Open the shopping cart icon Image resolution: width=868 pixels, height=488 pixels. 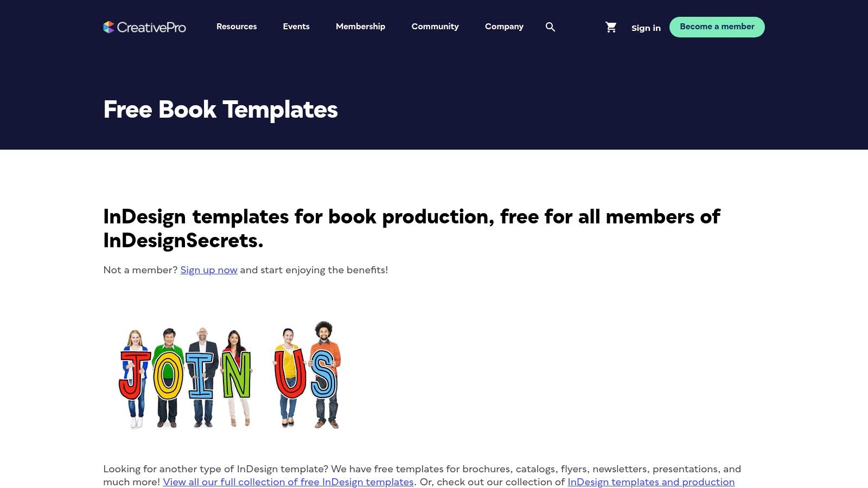[611, 27]
